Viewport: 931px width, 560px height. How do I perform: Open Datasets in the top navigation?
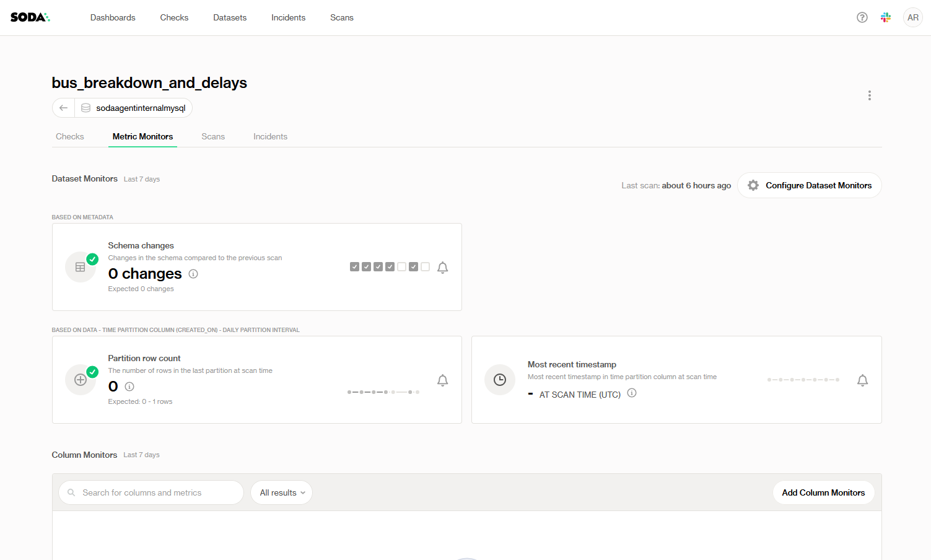(230, 17)
